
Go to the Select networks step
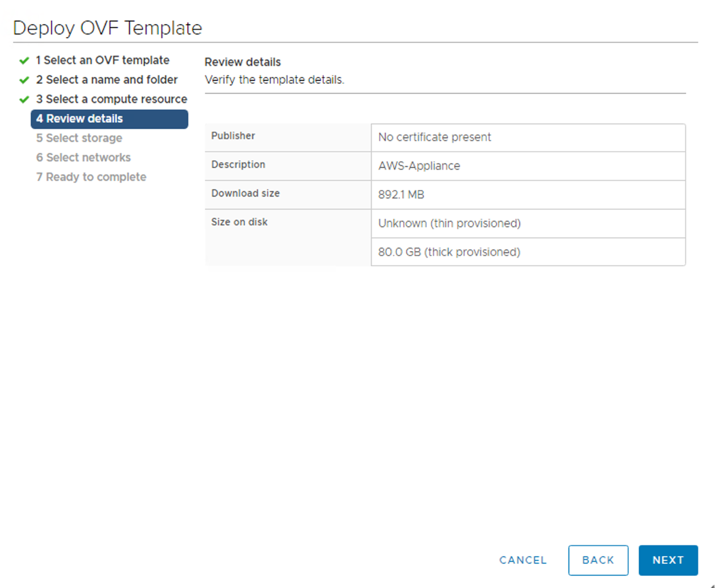point(83,157)
